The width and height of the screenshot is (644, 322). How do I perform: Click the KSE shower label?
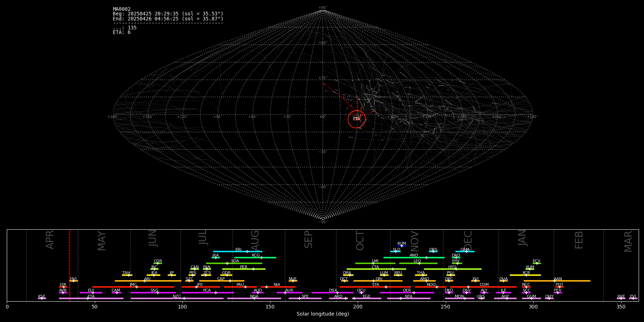pos(42,297)
